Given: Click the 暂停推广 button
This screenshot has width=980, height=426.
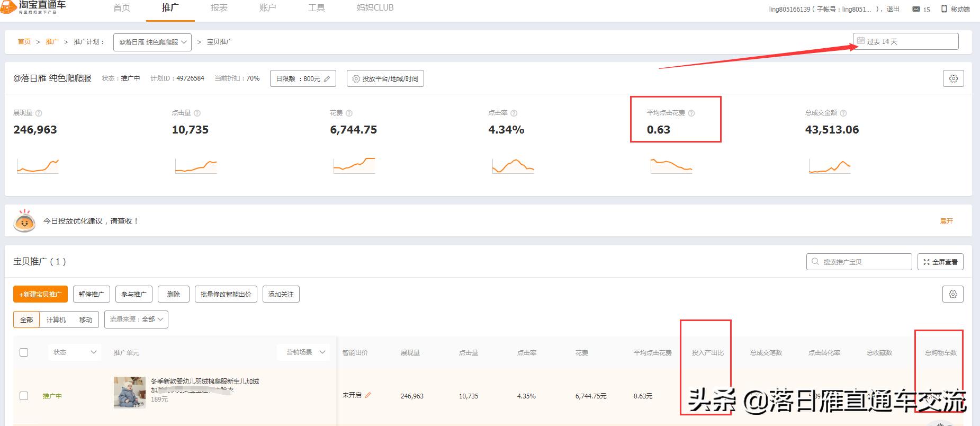Looking at the screenshot, I should tap(92, 294).
